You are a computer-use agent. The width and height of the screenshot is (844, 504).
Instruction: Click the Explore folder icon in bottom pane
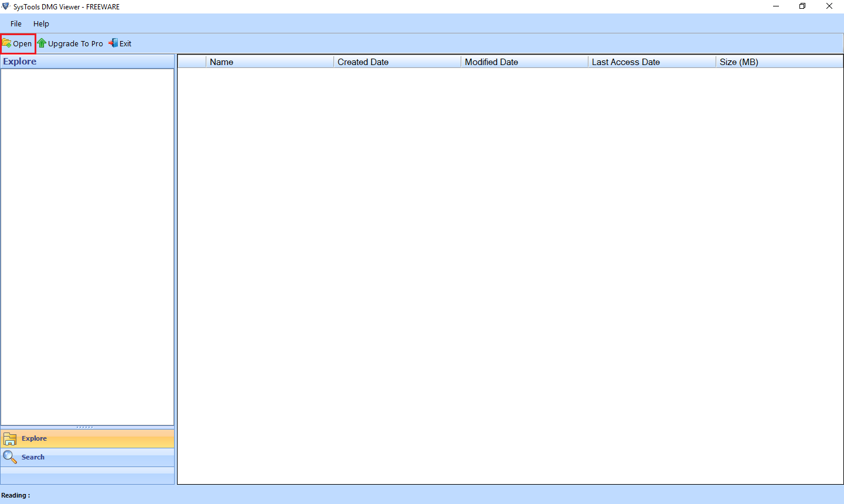pyautogui.click(x=10, y=438)
